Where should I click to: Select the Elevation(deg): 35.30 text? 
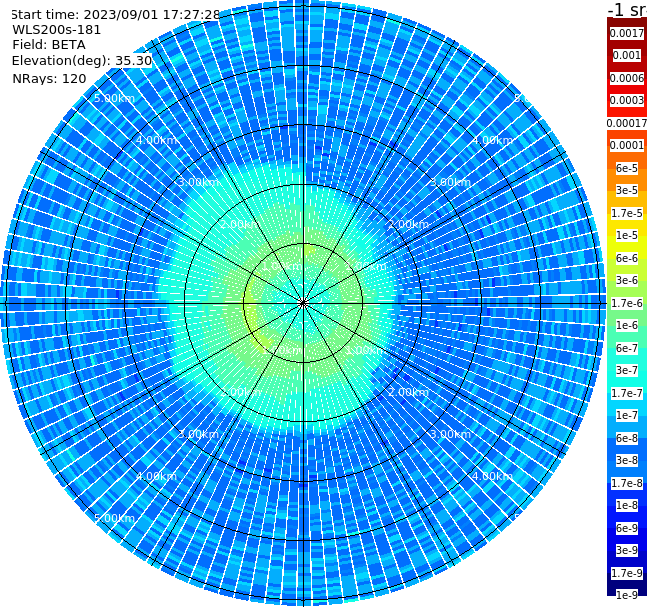click(82, 61)
